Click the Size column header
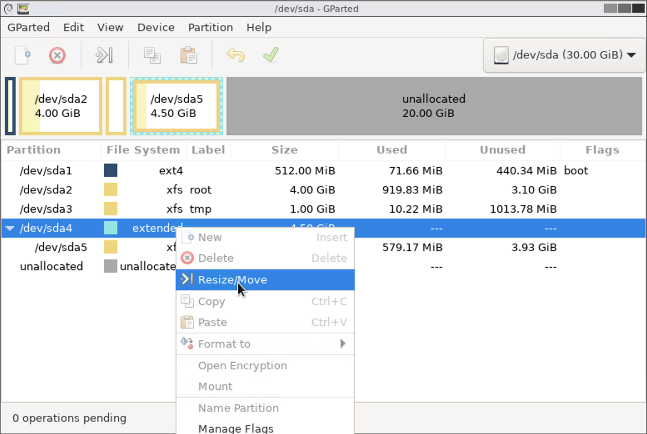Viewport: 647px width, 434px height. click(285, 150)
